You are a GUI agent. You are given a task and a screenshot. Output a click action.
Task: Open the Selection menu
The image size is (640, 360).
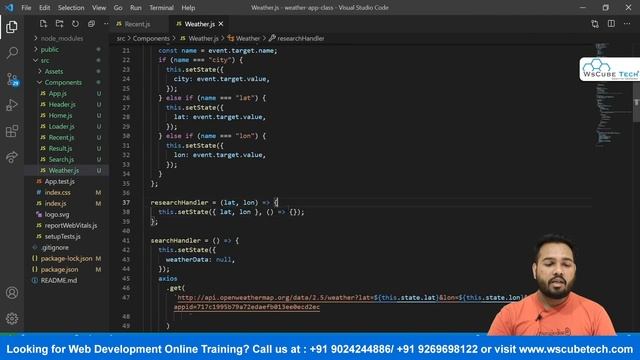pyautogui.click(x=71, y=8)
